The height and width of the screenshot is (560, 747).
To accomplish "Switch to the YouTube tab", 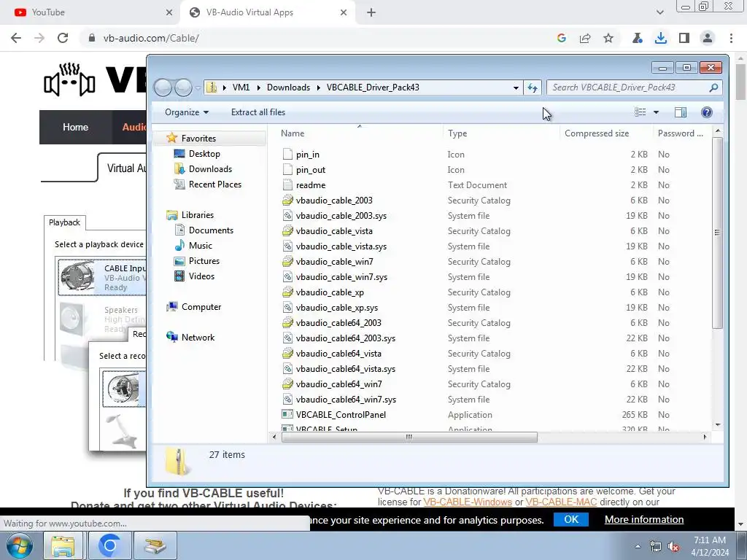I will point(90,12).
